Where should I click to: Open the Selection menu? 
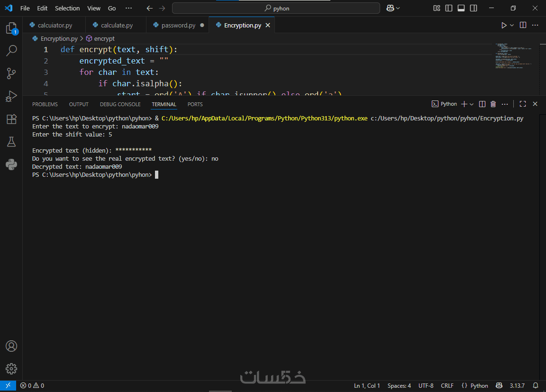[x=67, y=8]
